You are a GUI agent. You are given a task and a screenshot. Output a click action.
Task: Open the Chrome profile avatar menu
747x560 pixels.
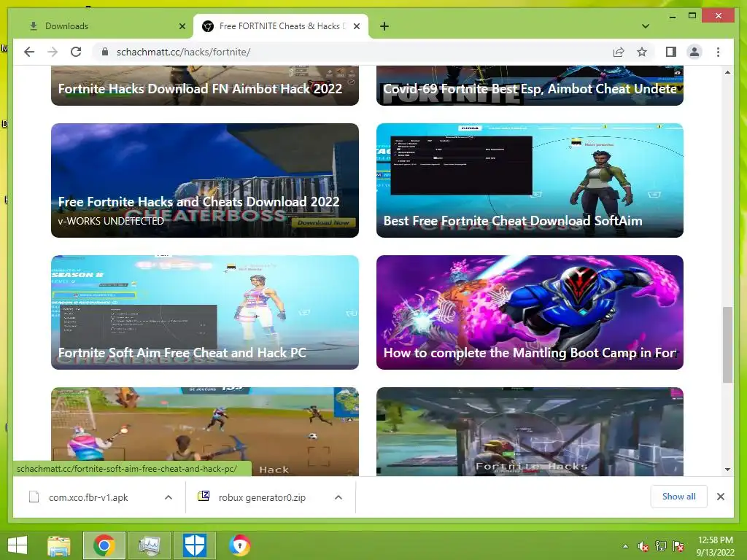(x=694, y=52)
